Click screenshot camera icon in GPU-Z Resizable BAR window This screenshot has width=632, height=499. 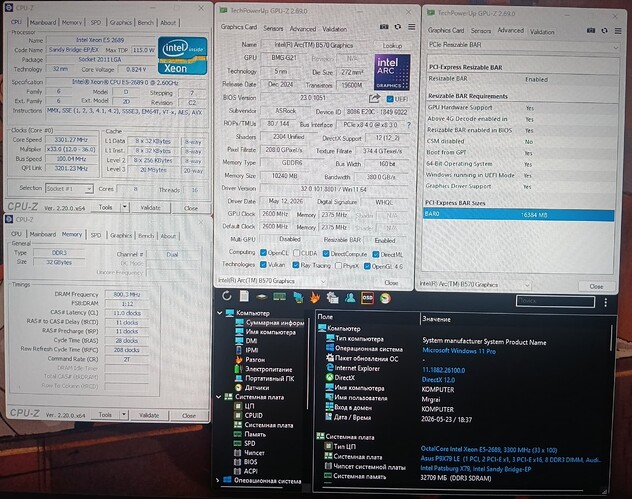[591, 31]
